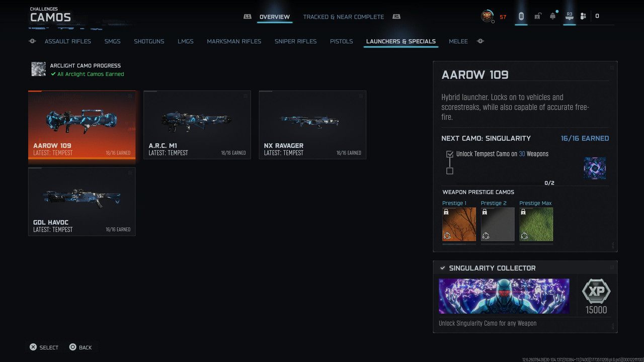Open the player prestige emblem icon
This screenshot has width=644, height=362.
(x=487, y=16)
